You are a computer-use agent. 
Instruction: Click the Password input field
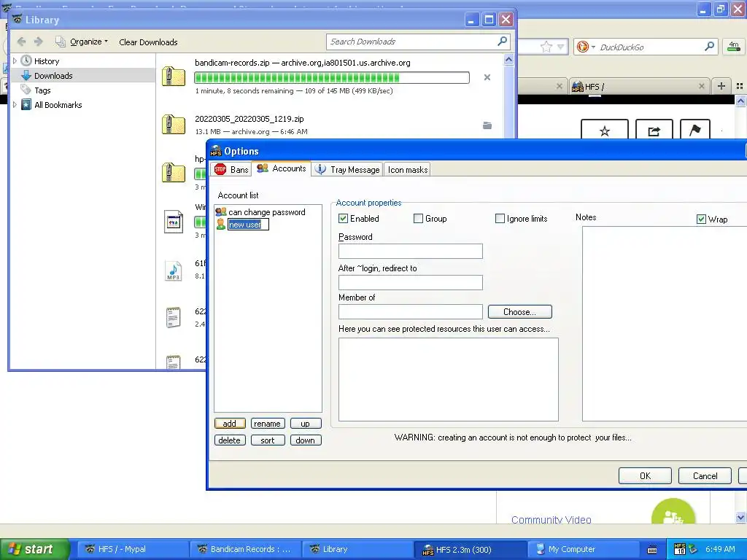[x=410, y=251]
